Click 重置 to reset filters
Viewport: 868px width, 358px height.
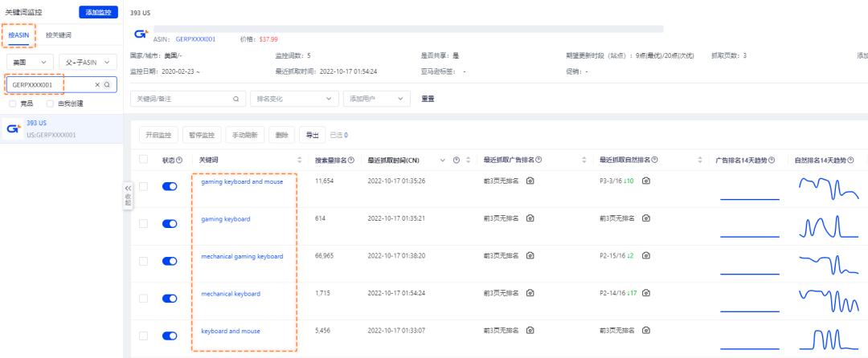click(x=428, y=99)
